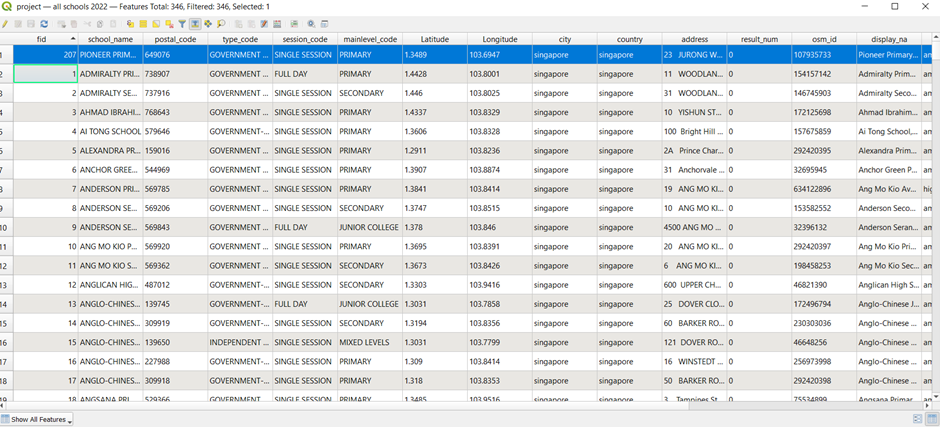The width and height of the screenshot is (940, 427).
Task: Invert the current feature selection
Action: [x=156, y=24]
